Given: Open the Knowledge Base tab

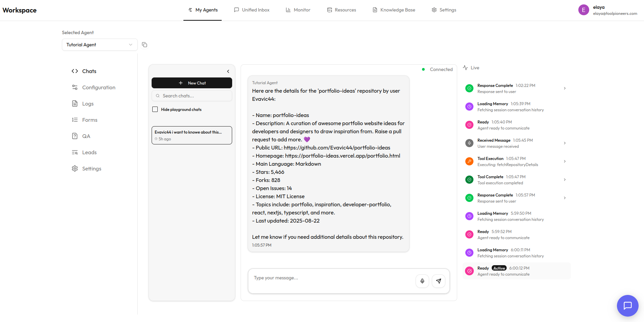Looking at the screenshot, I should (x=394, y=10).
